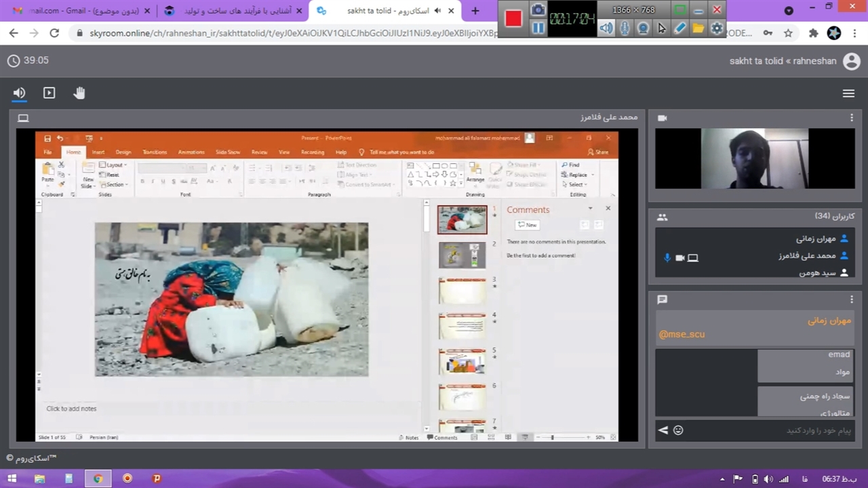This screenshot has height=488, width=868.
Task: Open the webcam panel three-dot options
Action: 852,118
